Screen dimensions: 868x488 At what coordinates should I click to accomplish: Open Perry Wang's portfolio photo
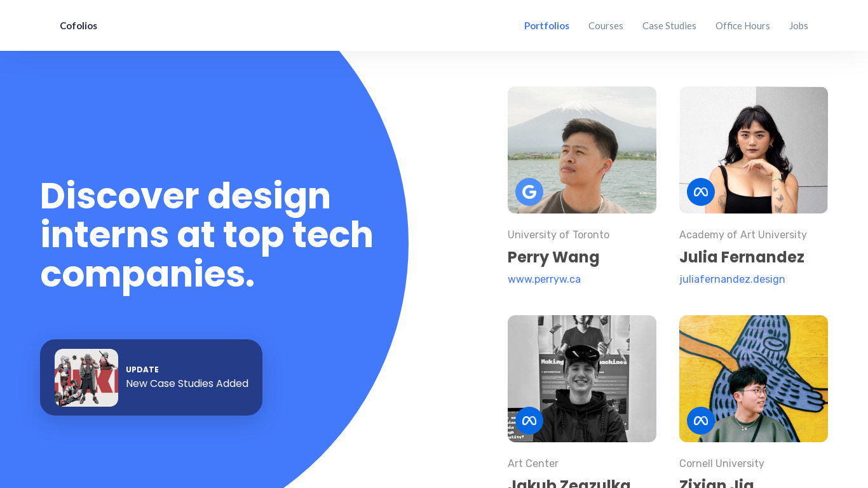tap(582, 150)
